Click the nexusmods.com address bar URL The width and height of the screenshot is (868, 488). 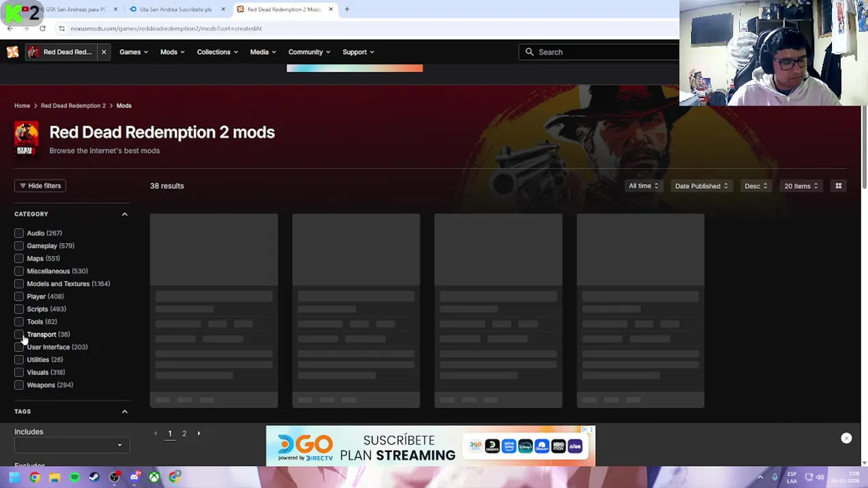pos(166,28)
